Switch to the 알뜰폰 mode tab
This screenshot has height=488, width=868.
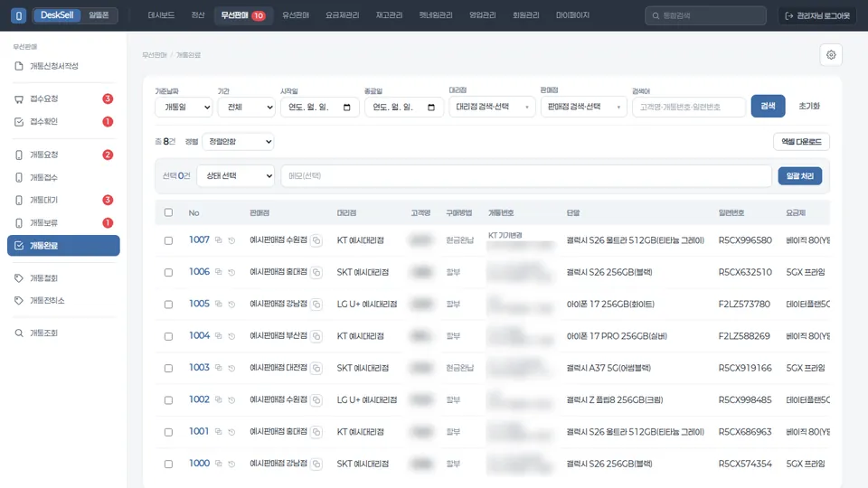pyautogui.click(x=99, y=15)
